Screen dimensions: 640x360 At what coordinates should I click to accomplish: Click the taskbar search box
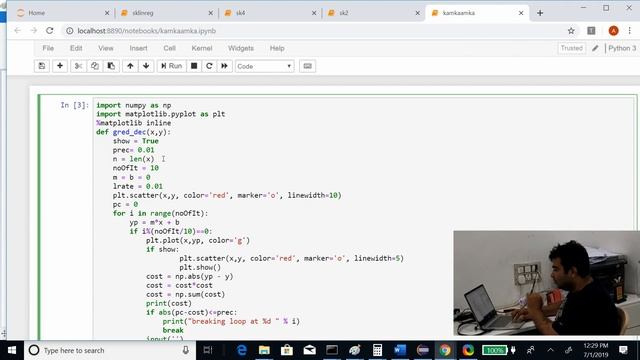(110, 350)
